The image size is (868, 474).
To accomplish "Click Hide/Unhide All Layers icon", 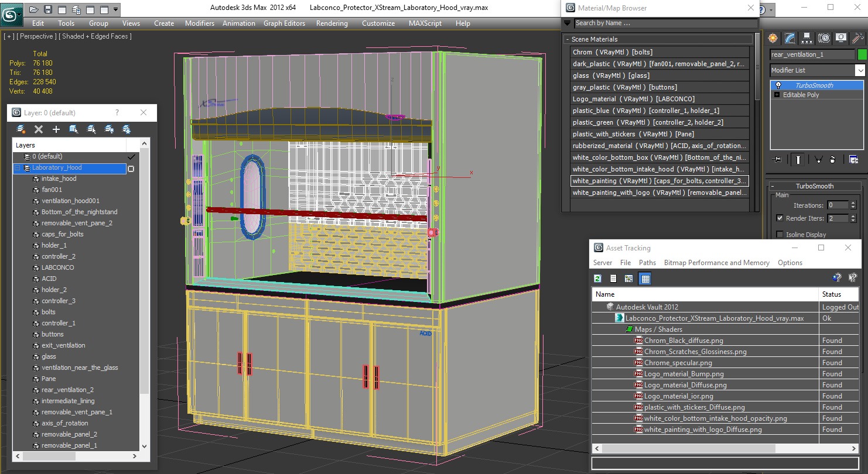I will tap(109, 129).
